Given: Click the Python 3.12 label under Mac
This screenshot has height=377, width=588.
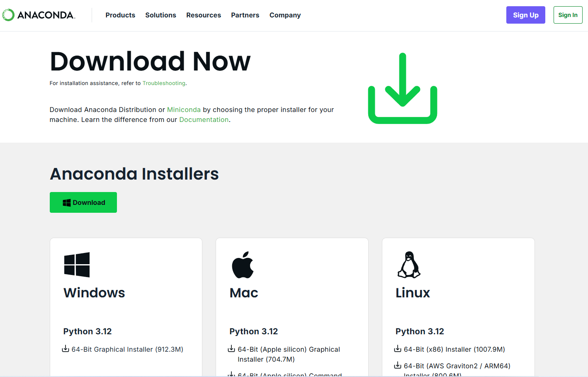Looking at the screenshot, I should [x=254, y=331].
